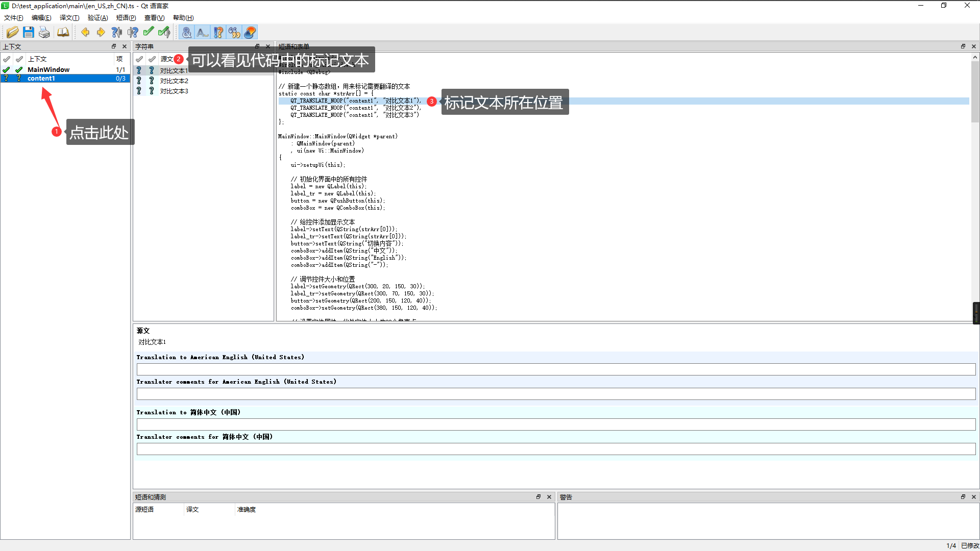Open the 编辑(E) menu
The height and width of the screenshot is (551, 980).
point(41,18)
